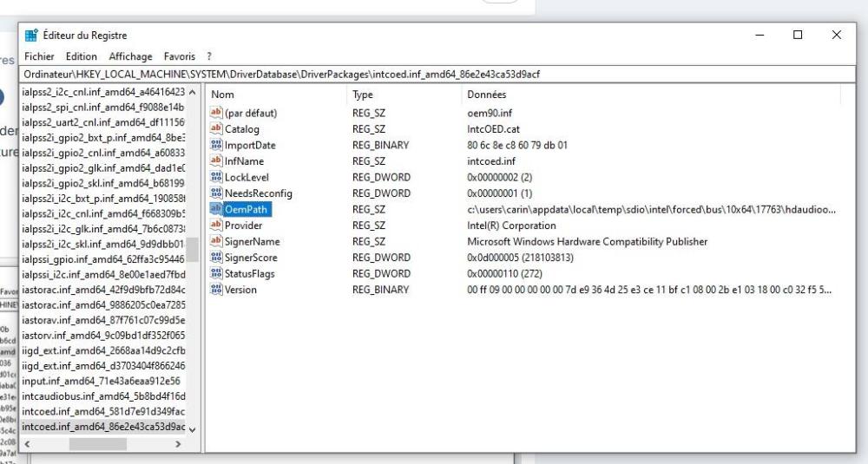
Task: Select key ialpss2_spi_cnl.inf_amd64_f9088e14b
Action: pos(103,108)
